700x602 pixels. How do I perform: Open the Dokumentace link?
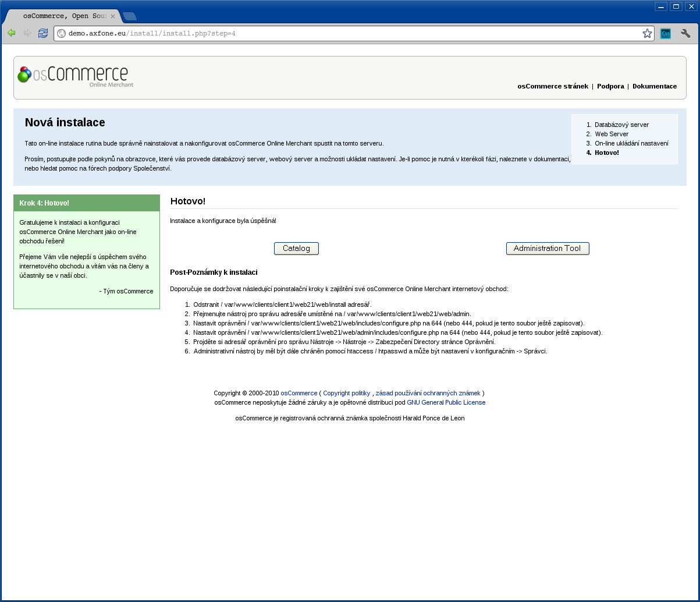coord(655,86)
